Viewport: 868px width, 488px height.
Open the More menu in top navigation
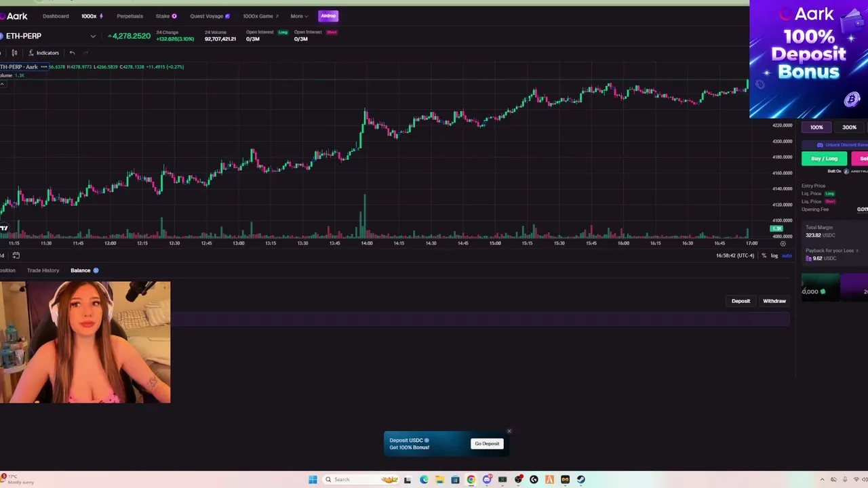pyautogui.click(x=299, y=16)
